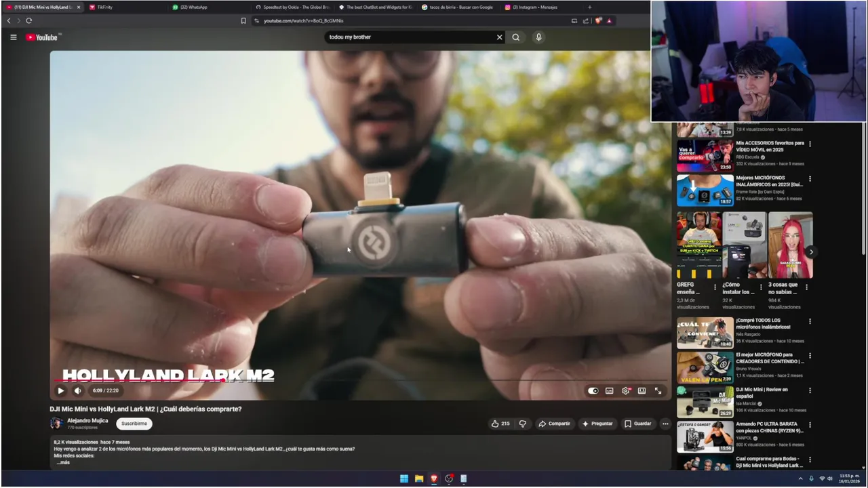Image resolution: width=868 pixels, height=488 pixels.
Task: Open GREFG enseña Short thumbnail
Action: pyautogui.click(x=699, y=245)
